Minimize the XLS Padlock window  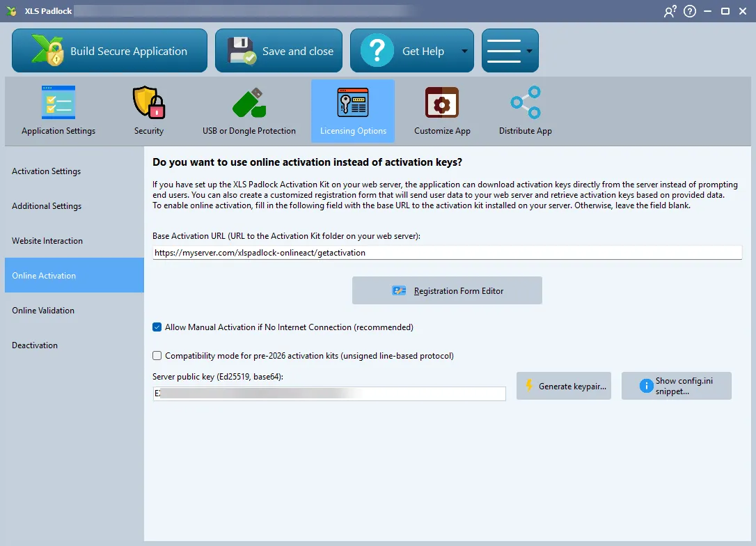(x=707, y=11)
